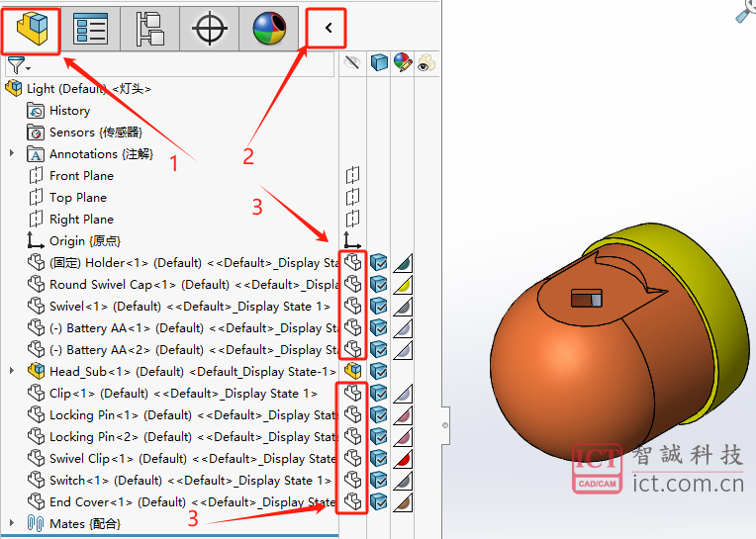Expand the Annotations folder

click(12, 153)
